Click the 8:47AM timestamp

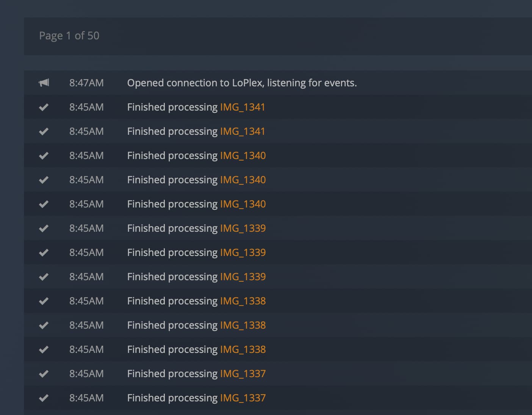tap(86, 83)
